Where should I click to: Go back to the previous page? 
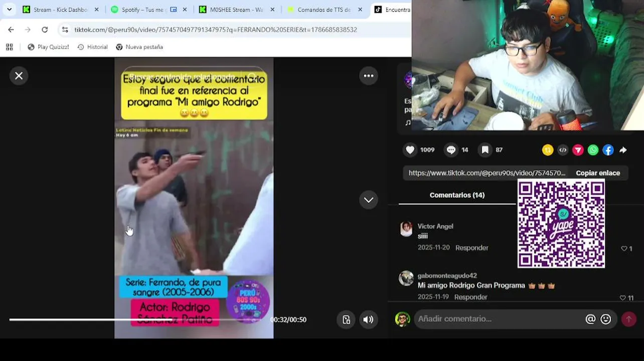pyautogui.click(x=11, y=30)
